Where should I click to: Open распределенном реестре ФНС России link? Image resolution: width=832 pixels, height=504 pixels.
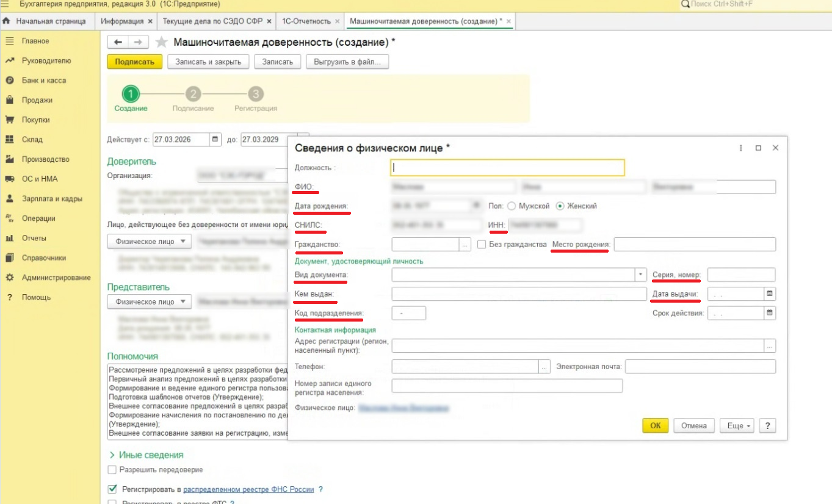tap(248, 489)
